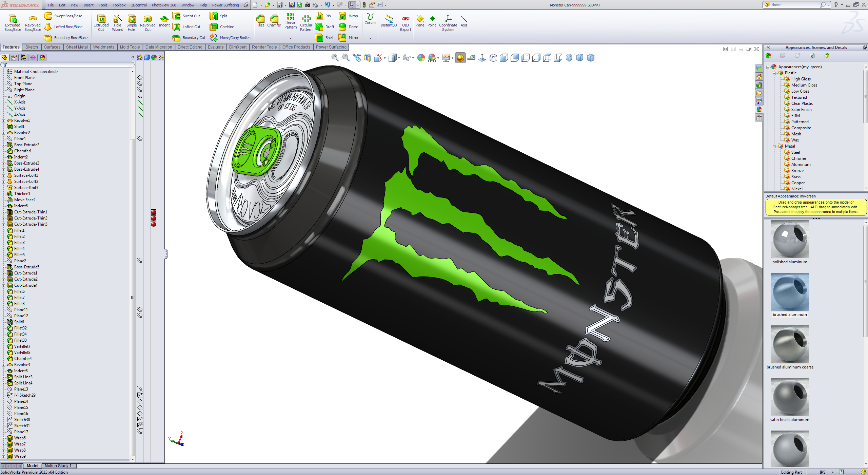Viewport: 868px width, 475px height.
Task: Create a reference Plane from toolbar
Action: [420, 21]
